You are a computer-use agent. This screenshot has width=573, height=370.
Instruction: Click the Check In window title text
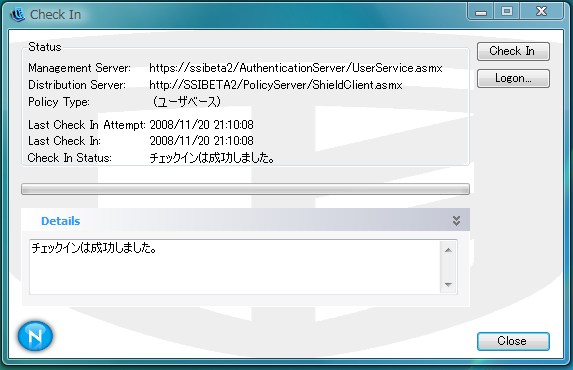pyautogui.click(x=56, y=15)
